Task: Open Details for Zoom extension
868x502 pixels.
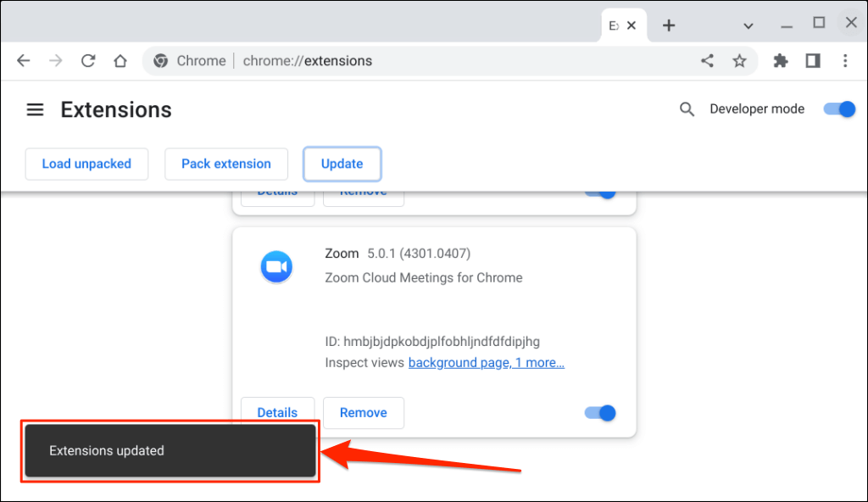Action: 277,412
